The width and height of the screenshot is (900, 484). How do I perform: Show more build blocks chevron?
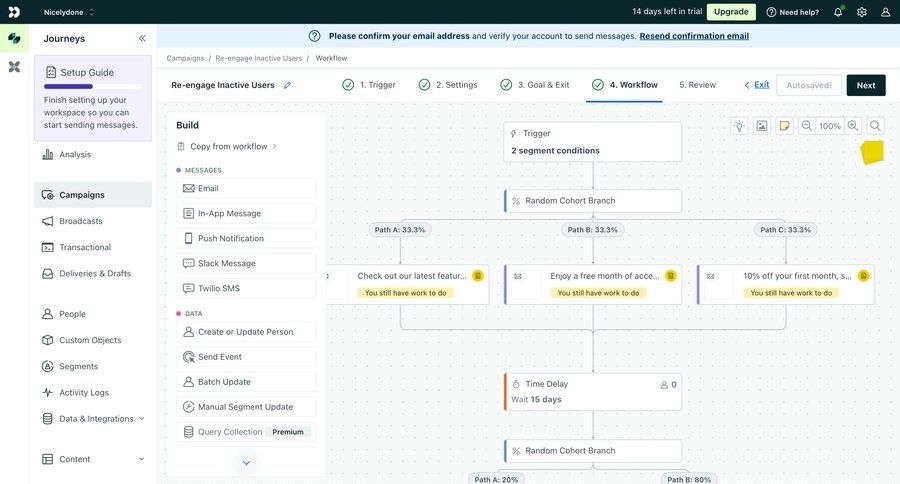click(x=246, y=462)
